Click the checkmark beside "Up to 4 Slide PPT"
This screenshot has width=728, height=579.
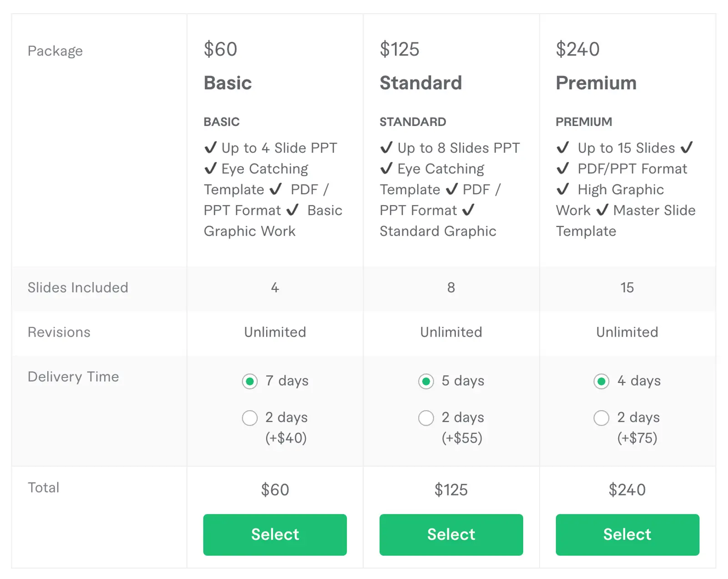coord(211,147)
